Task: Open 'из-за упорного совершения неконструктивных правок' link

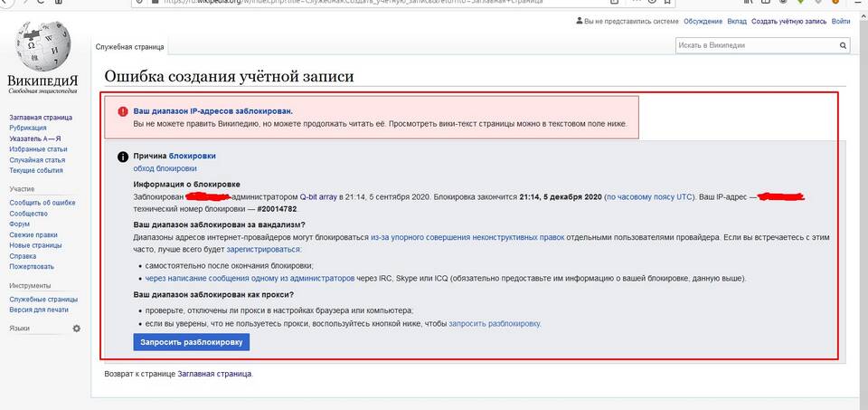Action: coord(467,237)
